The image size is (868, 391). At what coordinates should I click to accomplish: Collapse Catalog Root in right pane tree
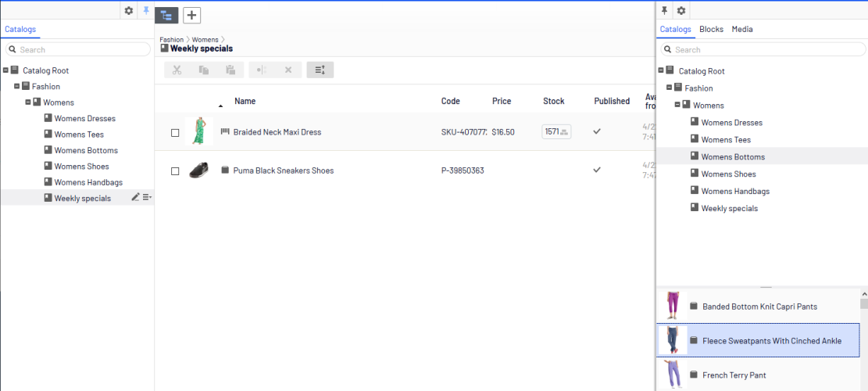[661, 70]
